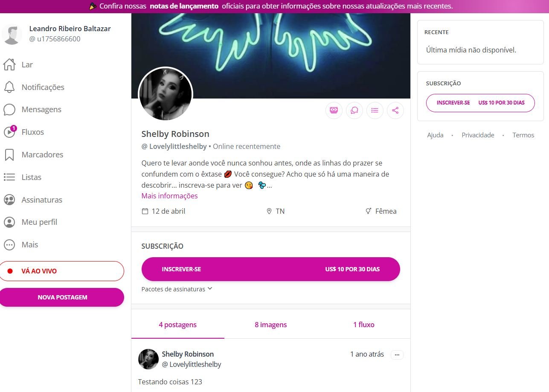This screenshot has height=392, width=549.
Task: Click the share profile icon
Action: click(x=395, y=110)
